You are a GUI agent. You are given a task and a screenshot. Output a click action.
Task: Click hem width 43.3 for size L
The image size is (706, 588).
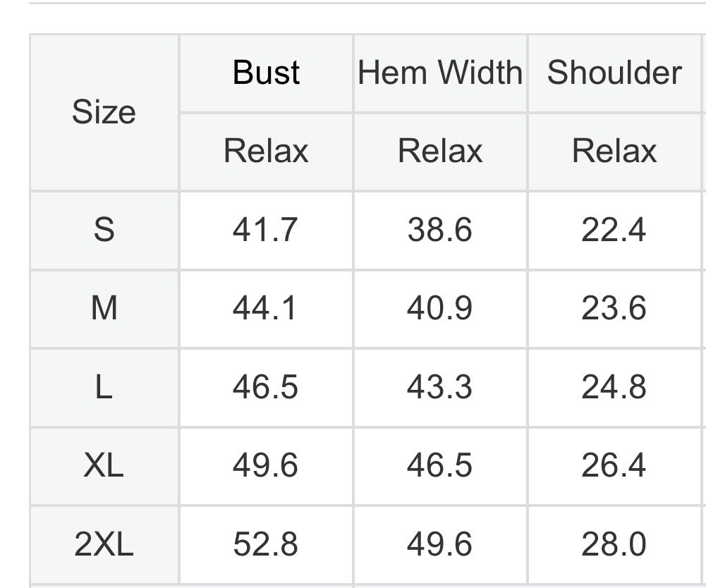coord(439,387)
